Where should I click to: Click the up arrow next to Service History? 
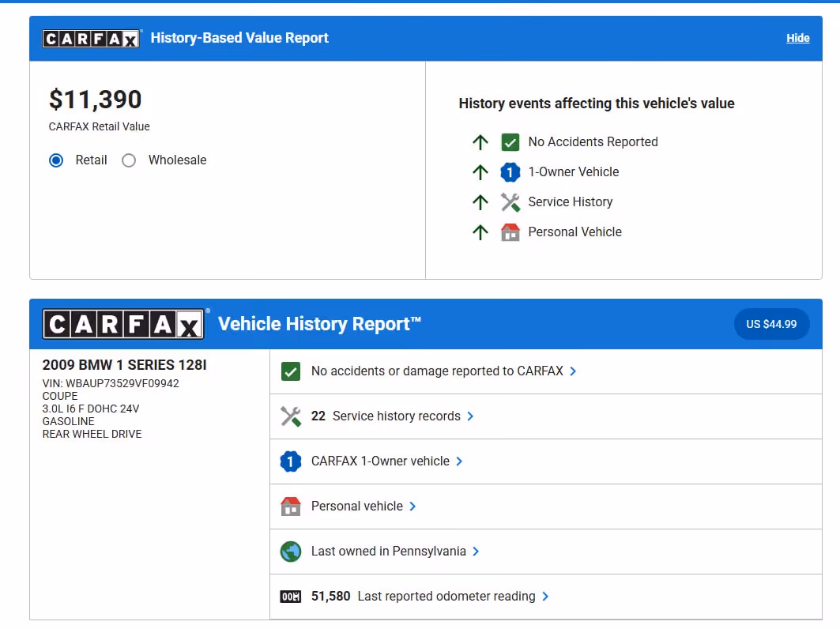pyautogui.click(x=480, y=202)
